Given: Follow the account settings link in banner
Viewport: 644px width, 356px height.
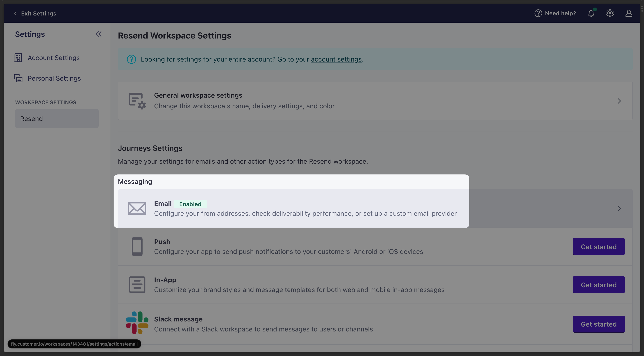Looking at the screenshot, I should point(336,59).
